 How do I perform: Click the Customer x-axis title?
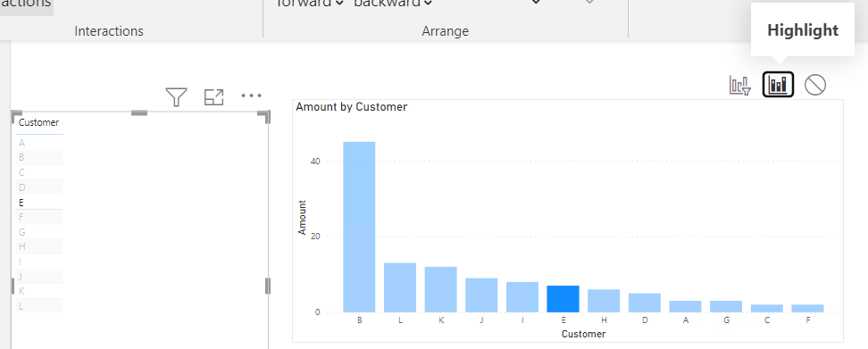(x=583, y=334)
